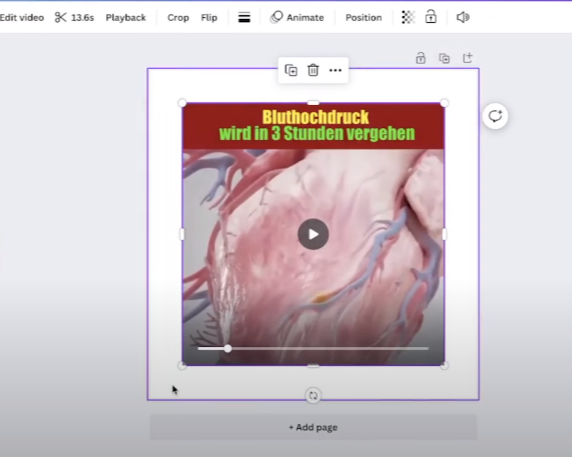Viewport: 572px width, 457px height.
Task: Click the Crop button
Action: pos(178,18)
